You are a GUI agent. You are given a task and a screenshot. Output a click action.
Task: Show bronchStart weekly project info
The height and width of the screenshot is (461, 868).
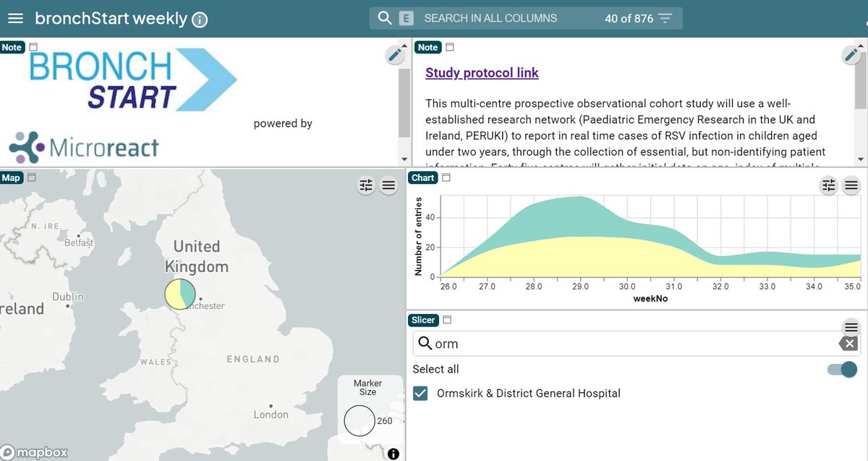coord(200,20)
